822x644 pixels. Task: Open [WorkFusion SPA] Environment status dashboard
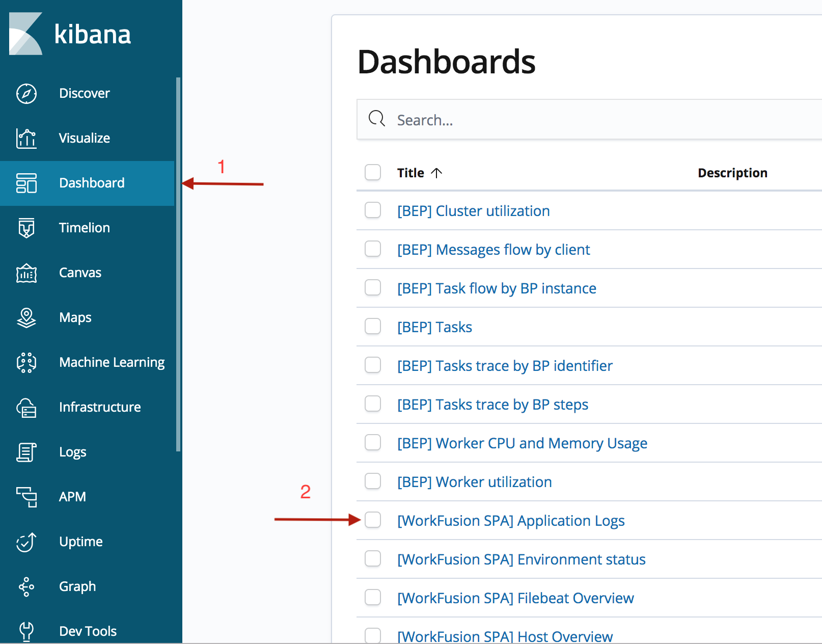point(522,559)
